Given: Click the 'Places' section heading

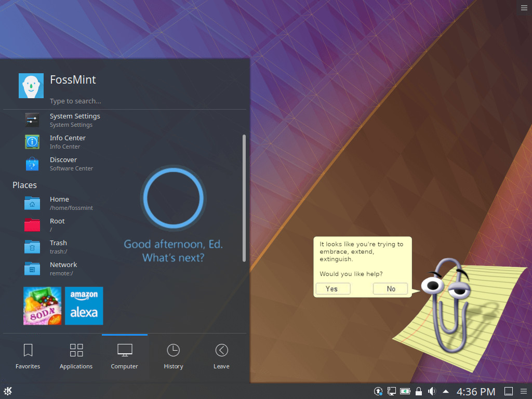Looking at the screenshot, I should pyautogui.click(x=24, y=185).
